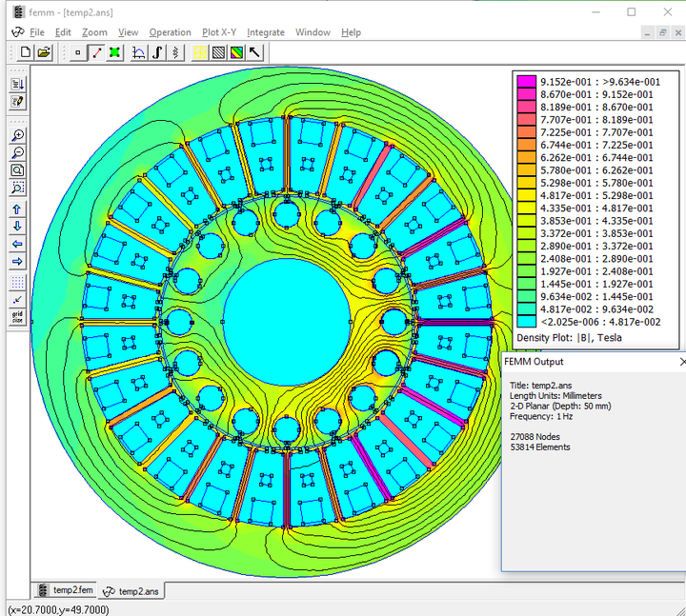Click the grid size button
686x616 pixels.
(17, 317)
